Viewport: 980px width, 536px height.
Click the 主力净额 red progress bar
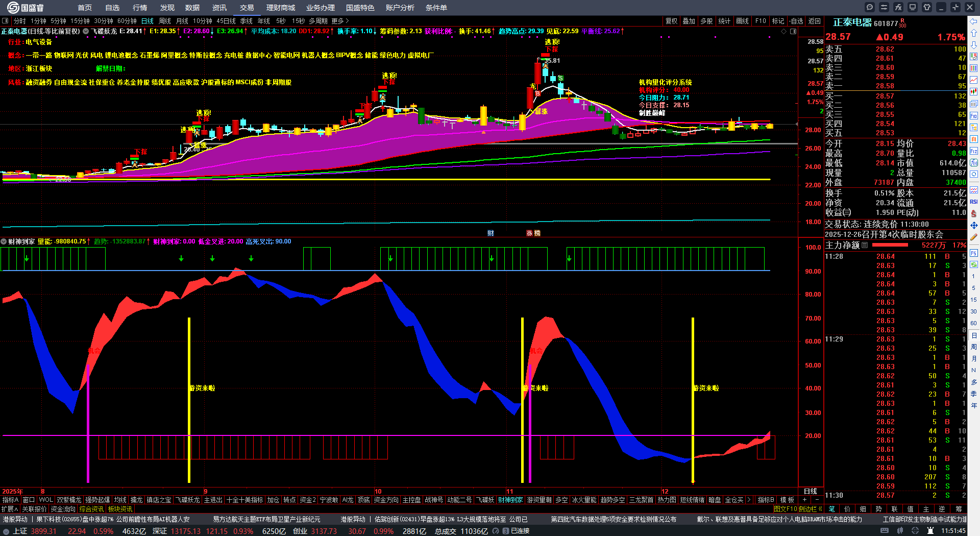click(891, 245)
